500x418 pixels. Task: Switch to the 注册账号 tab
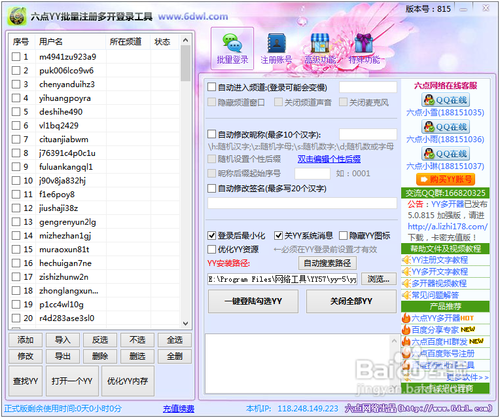(276, 49)
